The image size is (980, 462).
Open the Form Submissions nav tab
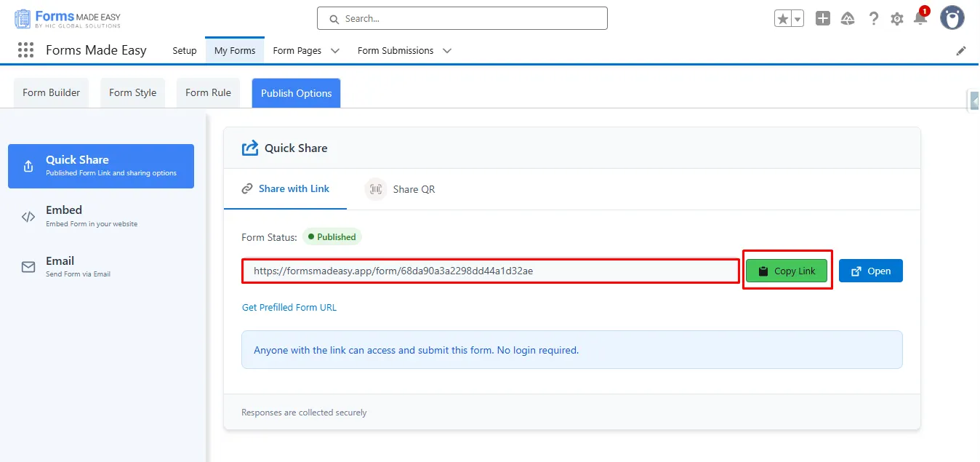point(395,50)
